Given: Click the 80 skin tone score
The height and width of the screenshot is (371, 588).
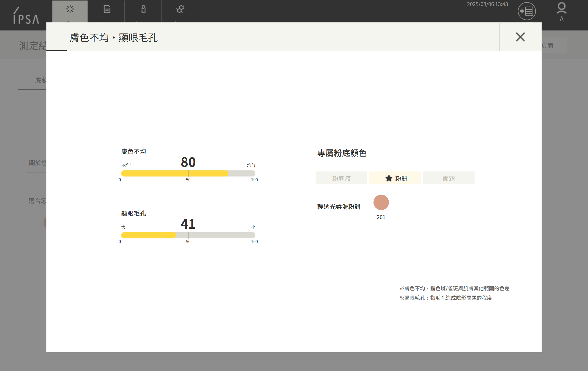Looking at the screenshot, I should tap(188, 162).
